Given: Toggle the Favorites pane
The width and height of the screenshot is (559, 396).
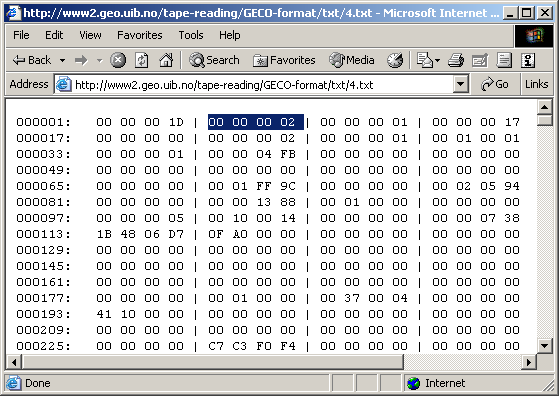Looking at the screenshot, I should coord(284,60).
